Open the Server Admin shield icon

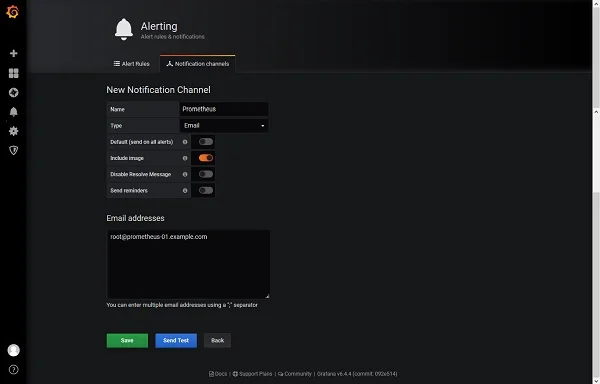pyautogui.click(x=13, y=150)
